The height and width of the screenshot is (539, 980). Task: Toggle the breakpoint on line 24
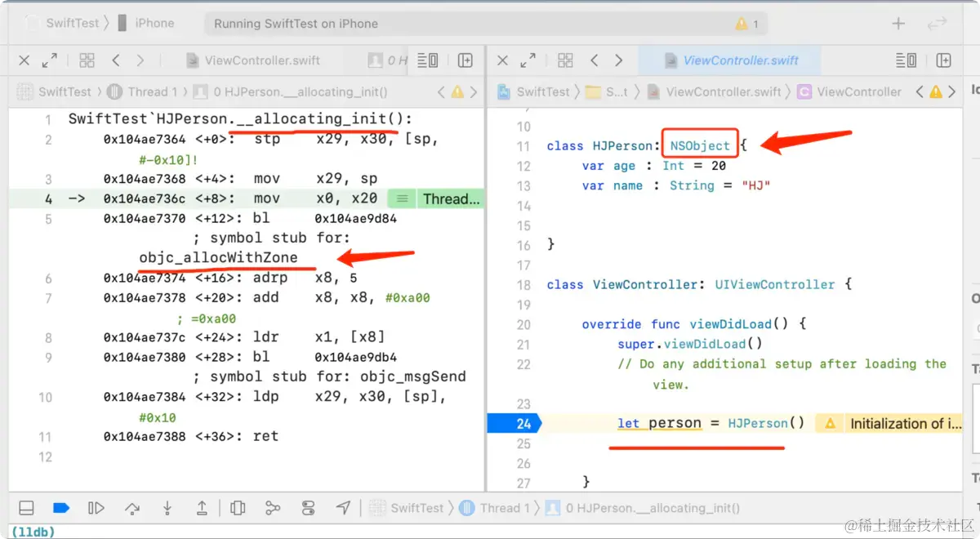pyautogui.click(x=514, y=423)
